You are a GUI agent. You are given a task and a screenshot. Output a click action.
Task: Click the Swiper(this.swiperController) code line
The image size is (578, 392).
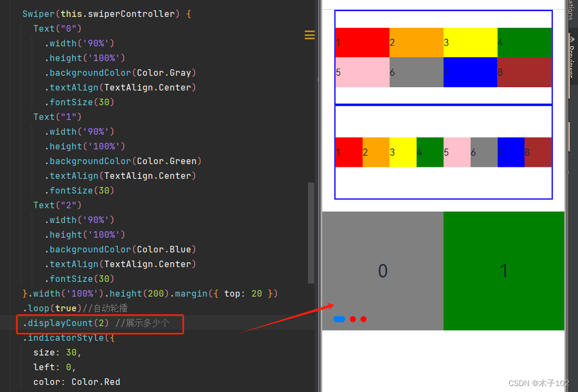tap(107, 14)
